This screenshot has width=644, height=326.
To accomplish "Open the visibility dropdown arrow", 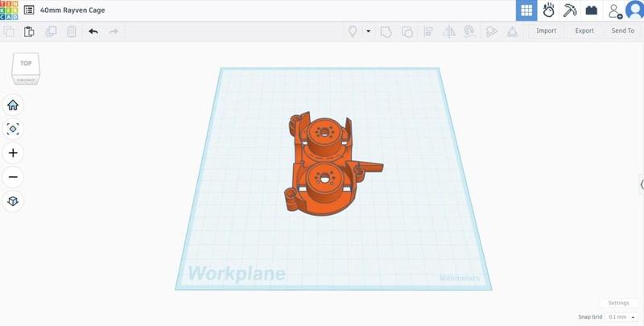I will (369, 31).
